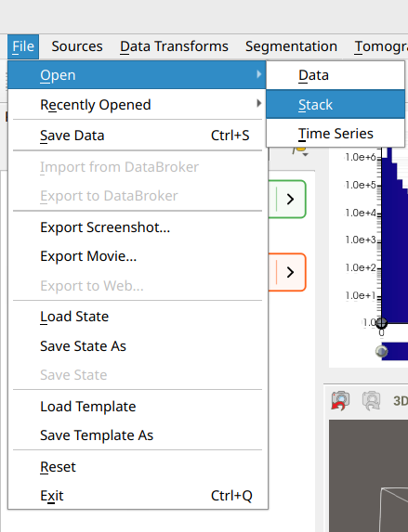This screenshot has height=532, width=408.
Task: Click the orange-bordered chevron button
Action: pos(290,272)
